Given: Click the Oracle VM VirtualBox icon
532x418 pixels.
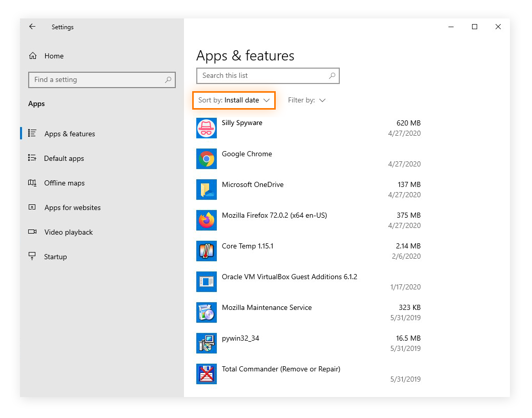Looking at the screenshot, I should 206,282.
